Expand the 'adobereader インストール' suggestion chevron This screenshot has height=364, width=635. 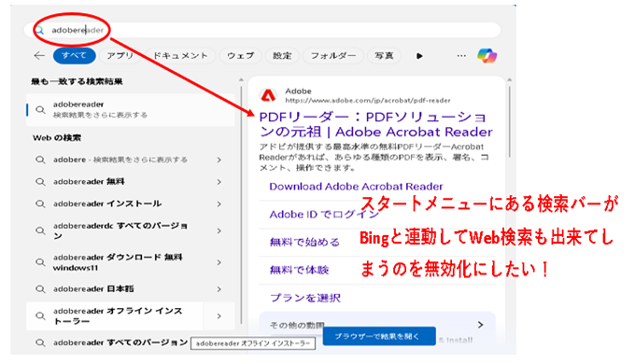[219, 203]
